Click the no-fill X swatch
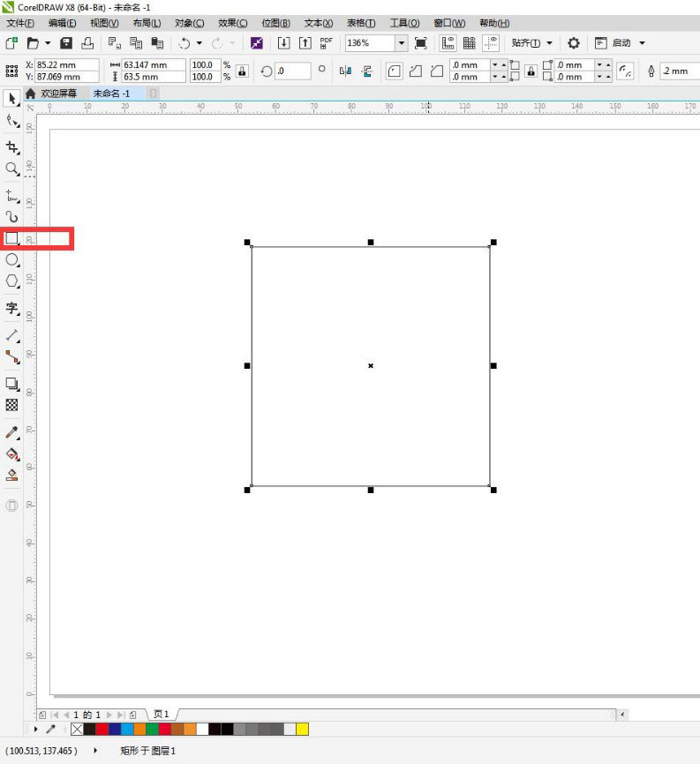700x764 pixels. [x=77, y=729]
